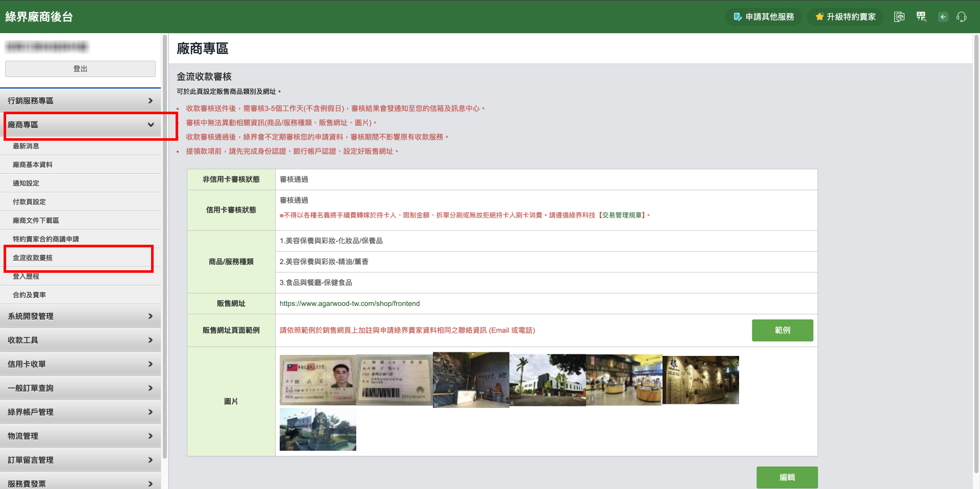
Task: Click the left-arrow back icon in header
Action: [943, 17]
